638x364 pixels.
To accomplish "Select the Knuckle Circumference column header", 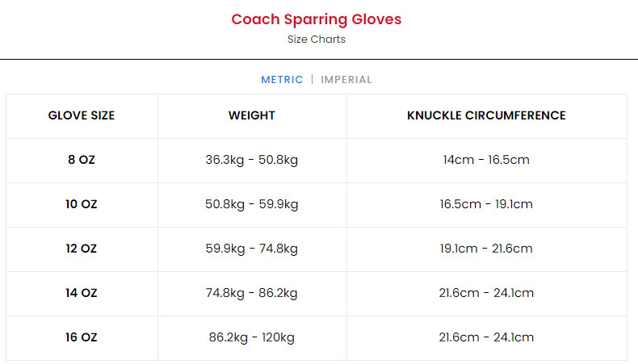I will point(486,115).
